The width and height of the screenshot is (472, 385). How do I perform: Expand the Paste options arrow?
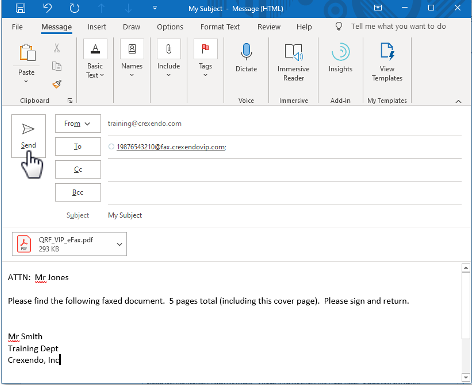tap(26, 81)
